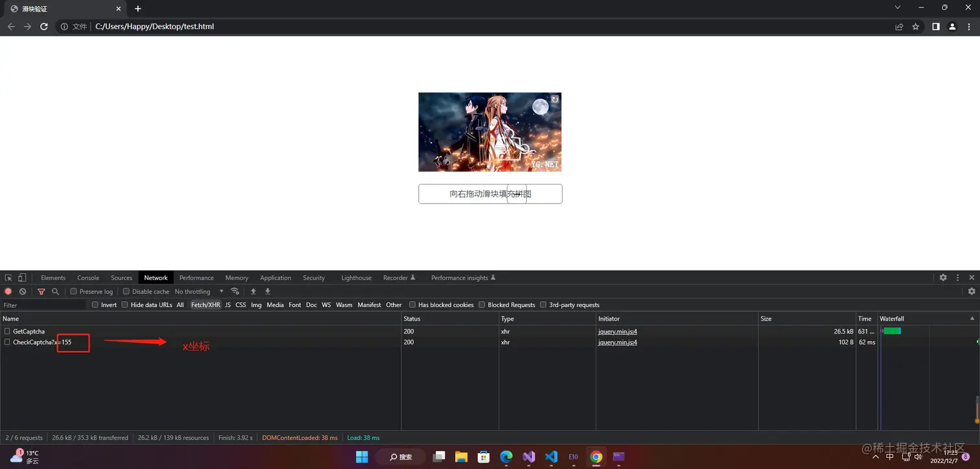Enable the Disable cache checkbox

[x=126, y=292]
